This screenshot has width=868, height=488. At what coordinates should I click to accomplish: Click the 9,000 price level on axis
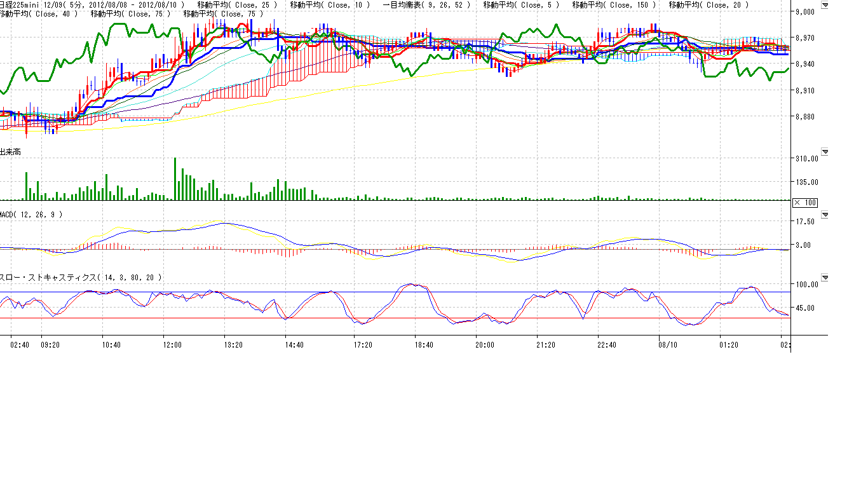click(804, 11)
